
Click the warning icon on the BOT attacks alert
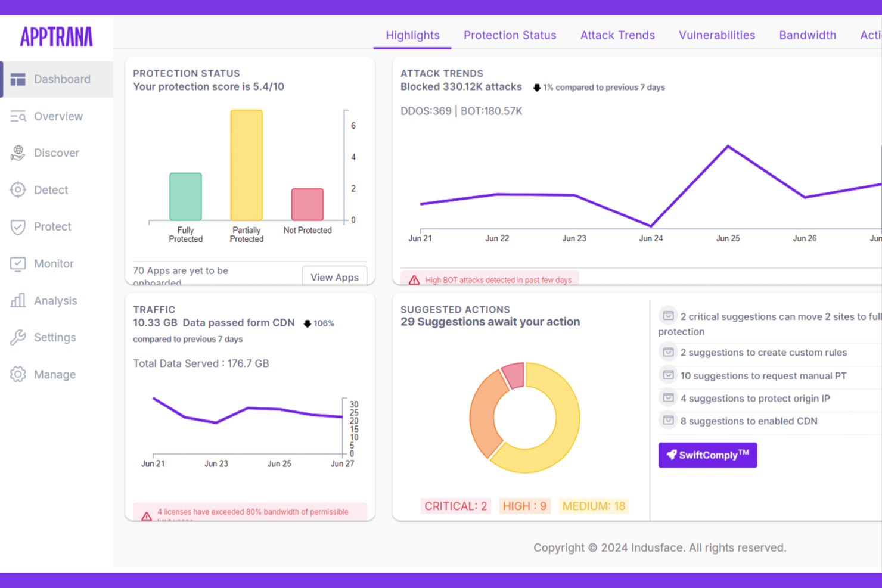414,279
